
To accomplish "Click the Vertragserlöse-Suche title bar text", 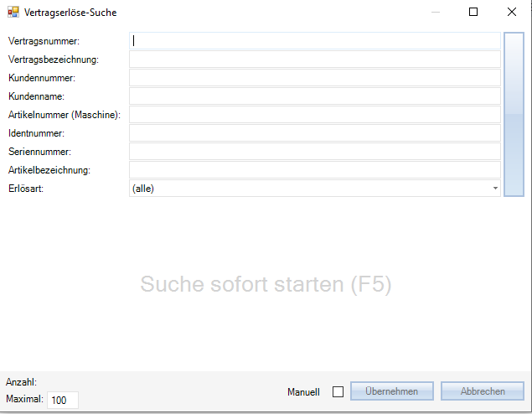I will (x=70, y=13).
